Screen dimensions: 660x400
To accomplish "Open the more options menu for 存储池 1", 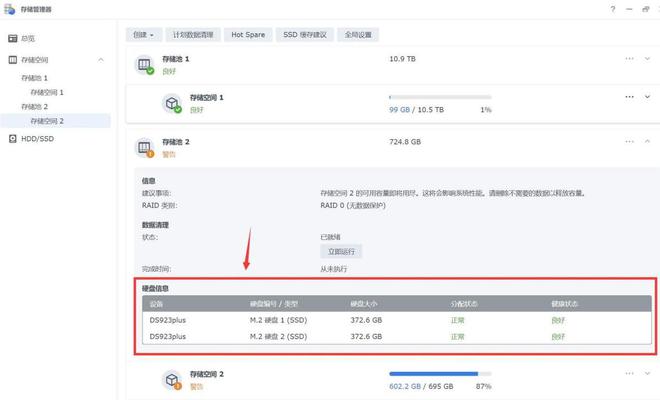I will [x=629, y=59].
